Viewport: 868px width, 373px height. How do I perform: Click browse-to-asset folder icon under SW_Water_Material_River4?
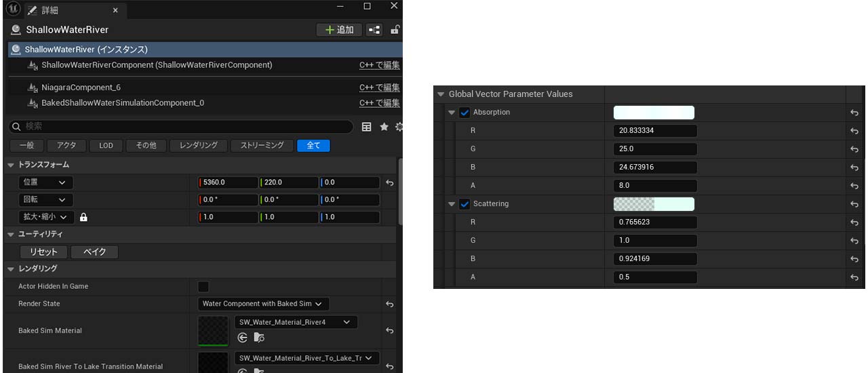point(258,338)
